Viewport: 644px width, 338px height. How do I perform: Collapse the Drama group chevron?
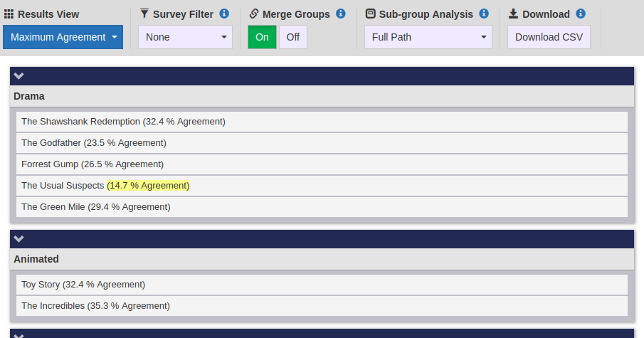pos(19,76)
